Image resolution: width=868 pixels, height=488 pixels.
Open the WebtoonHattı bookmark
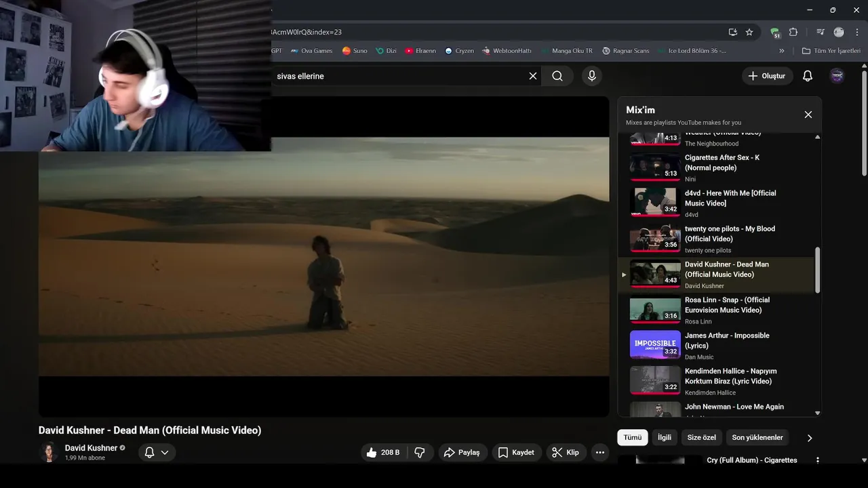(507, 51)
